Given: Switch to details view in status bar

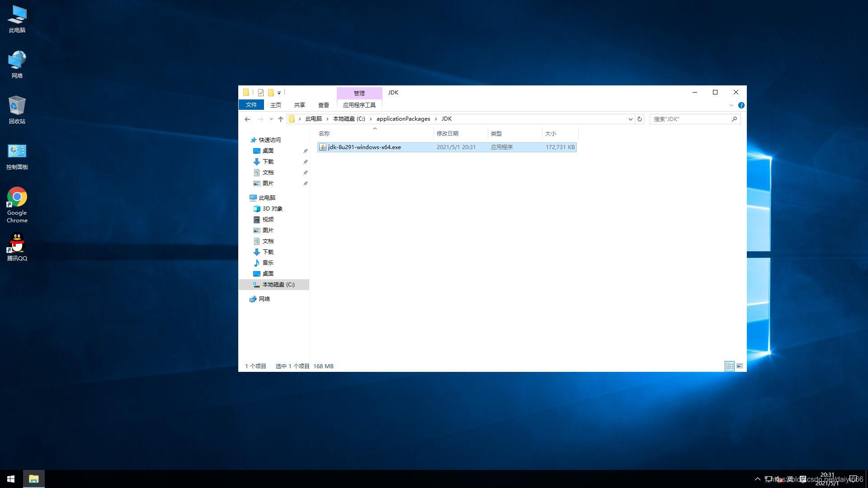Looking at the screenshot, I should pyautogui.click(x=730, y=366).
